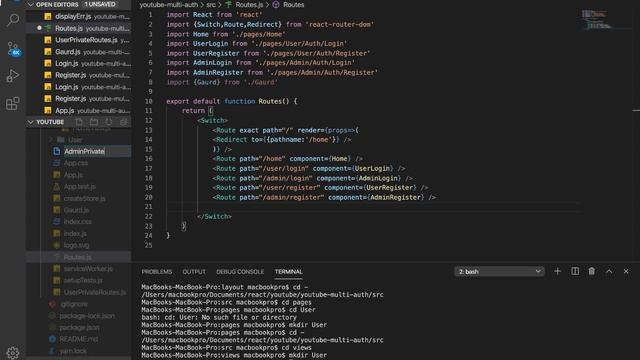Switch to the DEBUG CONSOLE tab

240,271
